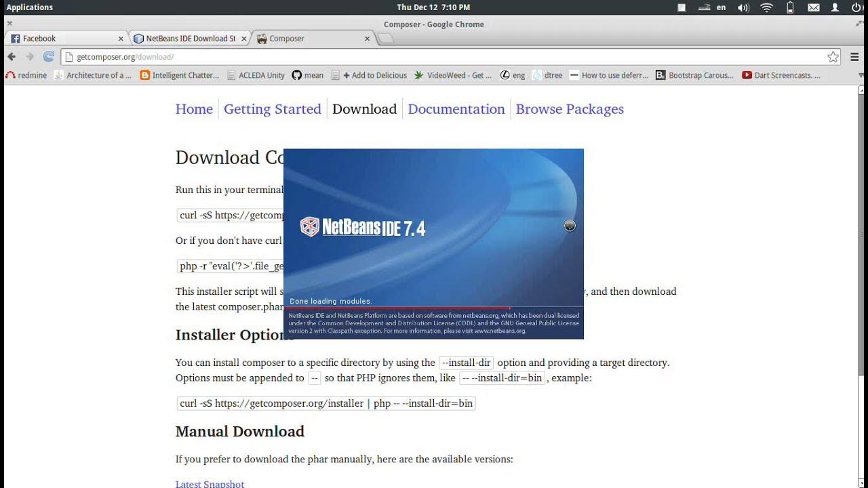Open the mail envelope indicator
The height and width of the screenshot is (488, 868).
813,7
